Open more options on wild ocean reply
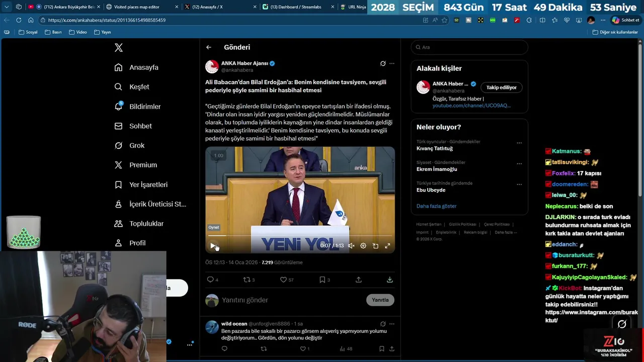The height and width of the screenshot is (362, 644). (x=392, y=324)
